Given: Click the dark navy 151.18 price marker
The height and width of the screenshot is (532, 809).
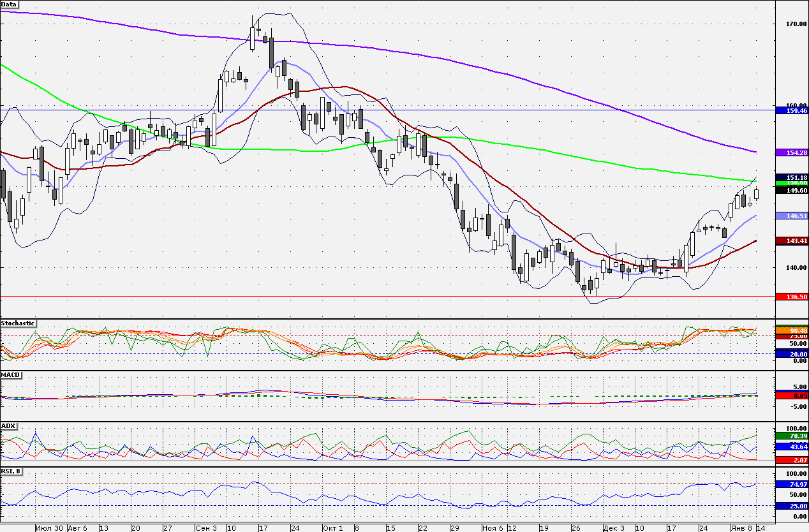Looking at the screenshot, I should coord(791,177).
